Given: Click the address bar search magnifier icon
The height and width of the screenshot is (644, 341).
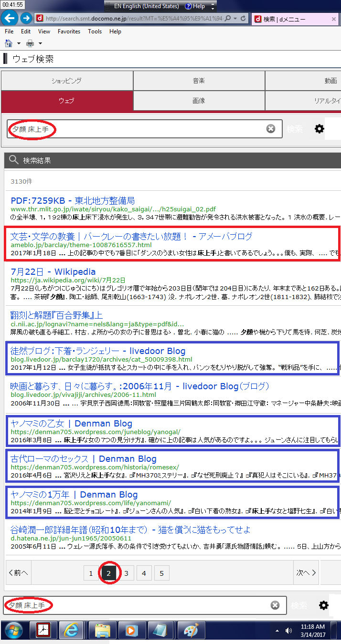Looking at the screenshot, I should 227,19.
